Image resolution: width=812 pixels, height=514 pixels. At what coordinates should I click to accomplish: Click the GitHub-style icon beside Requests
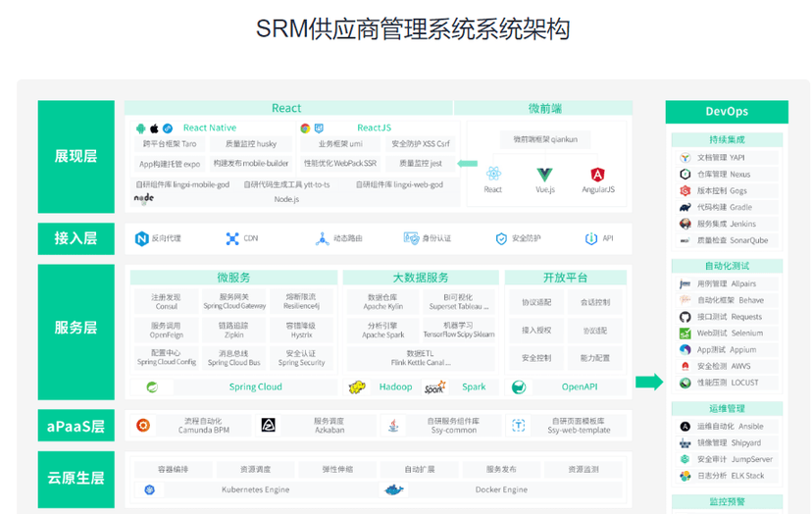685,317
